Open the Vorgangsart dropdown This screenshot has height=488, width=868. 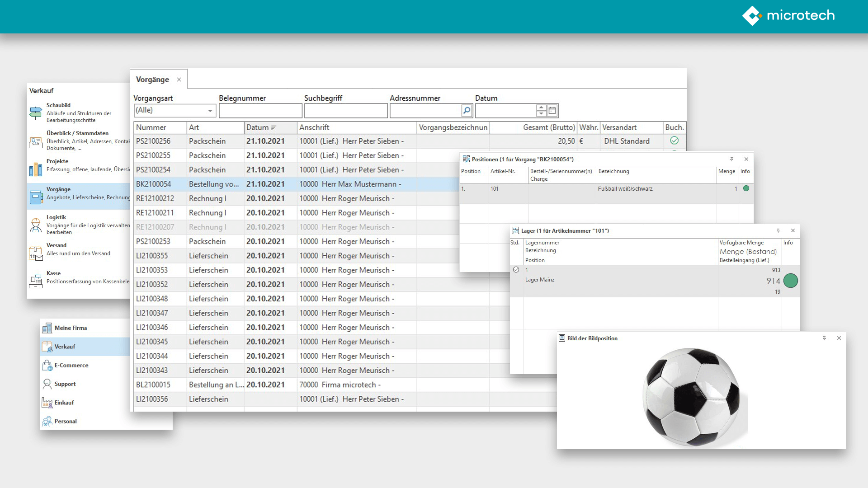coord(209,110)
